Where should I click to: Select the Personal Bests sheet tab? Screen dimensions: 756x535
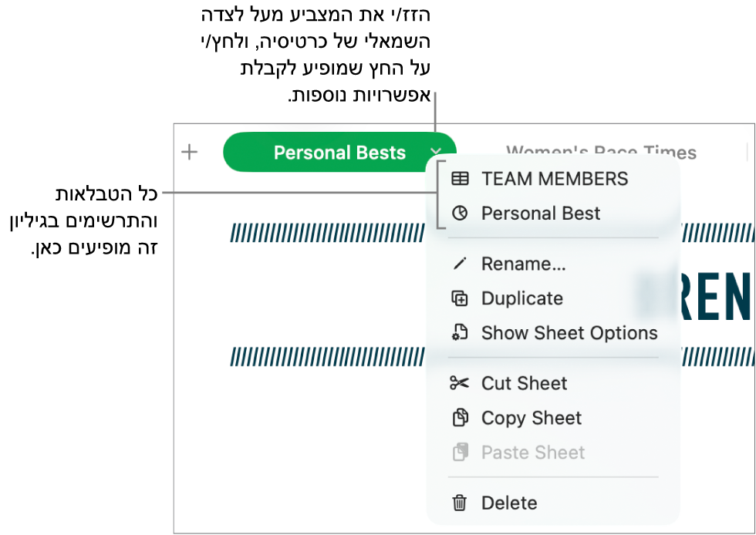coord(339,153)
